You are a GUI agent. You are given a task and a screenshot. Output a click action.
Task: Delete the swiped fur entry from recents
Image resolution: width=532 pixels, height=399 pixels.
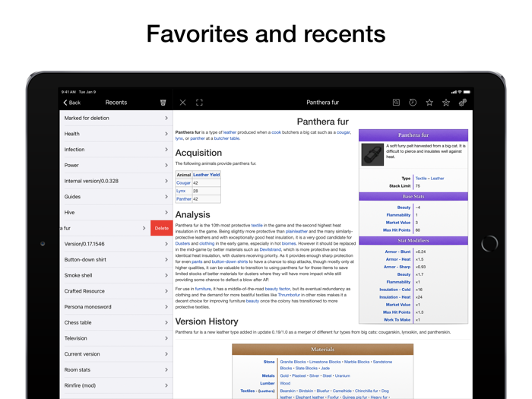[x=161, y=228]
